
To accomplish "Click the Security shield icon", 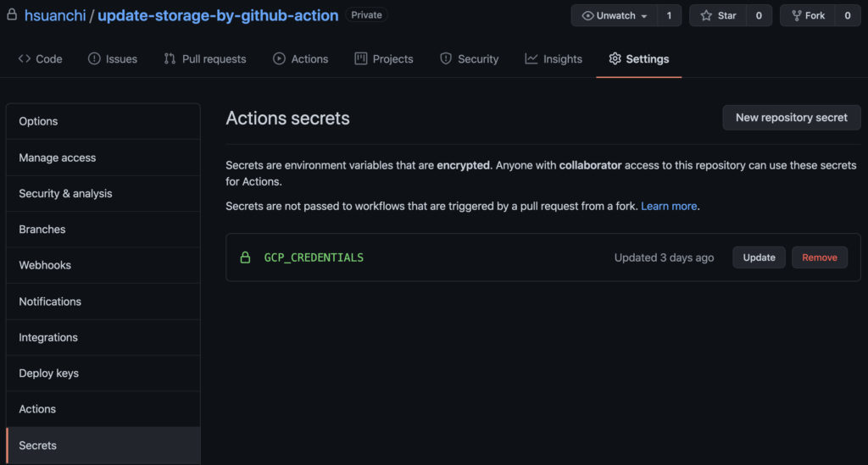I will 446,58.
